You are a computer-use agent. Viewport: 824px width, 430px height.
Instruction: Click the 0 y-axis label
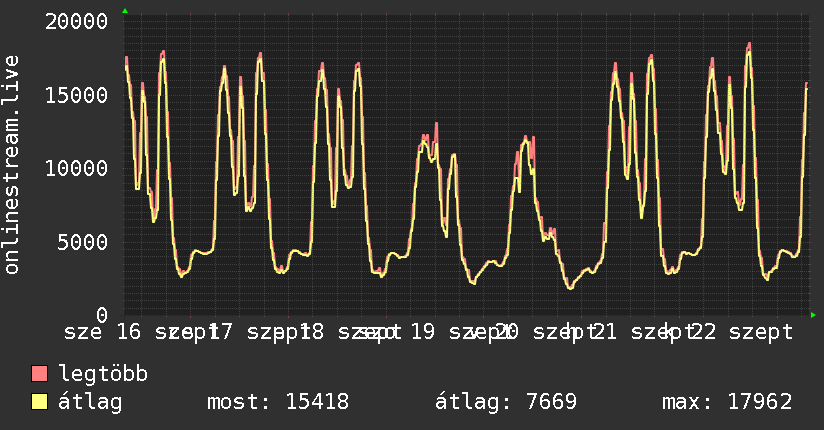tap(102, 315)
